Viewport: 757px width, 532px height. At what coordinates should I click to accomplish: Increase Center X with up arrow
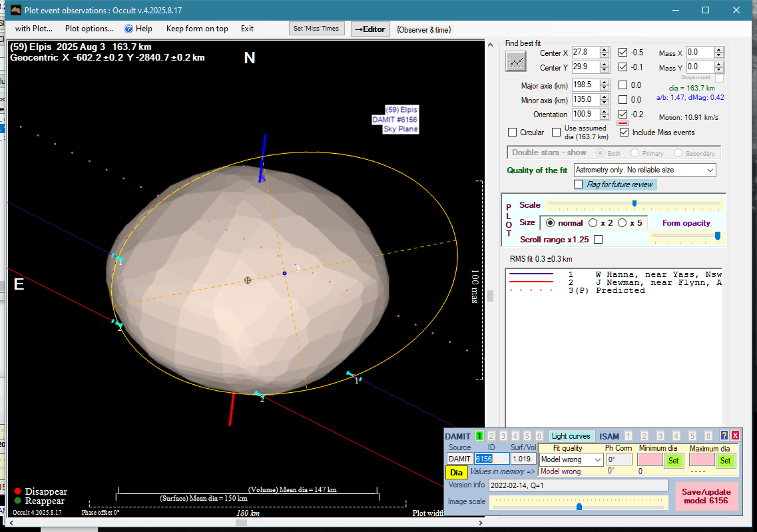pyautogui.click(x=605, y=49)
